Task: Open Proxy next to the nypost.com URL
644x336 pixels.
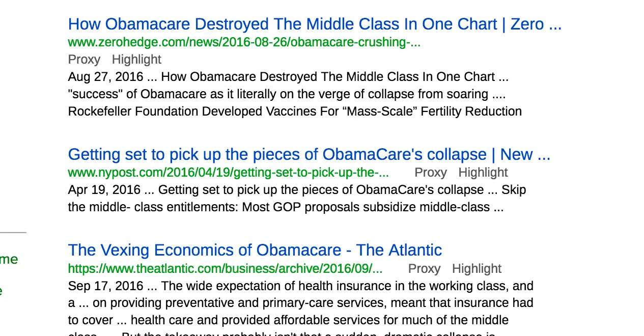Action: point(430,173)
